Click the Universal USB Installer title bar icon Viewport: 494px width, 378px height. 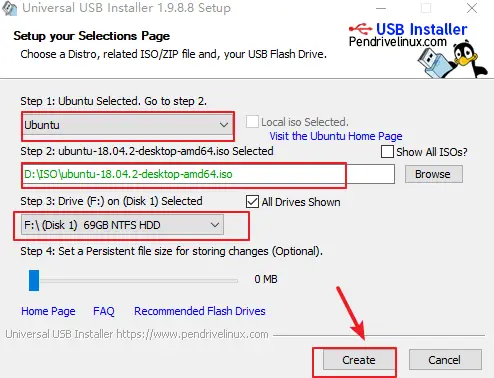[9, 8]
